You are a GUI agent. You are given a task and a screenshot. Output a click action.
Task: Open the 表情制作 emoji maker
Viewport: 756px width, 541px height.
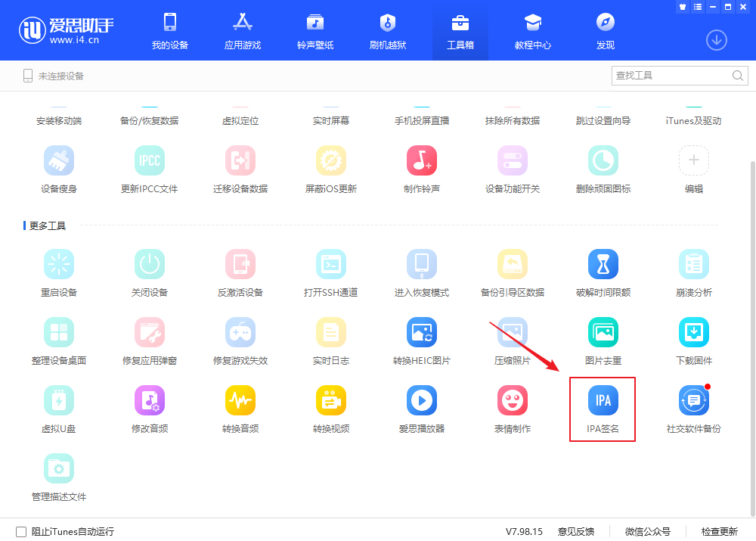click(x=512, y=400)
